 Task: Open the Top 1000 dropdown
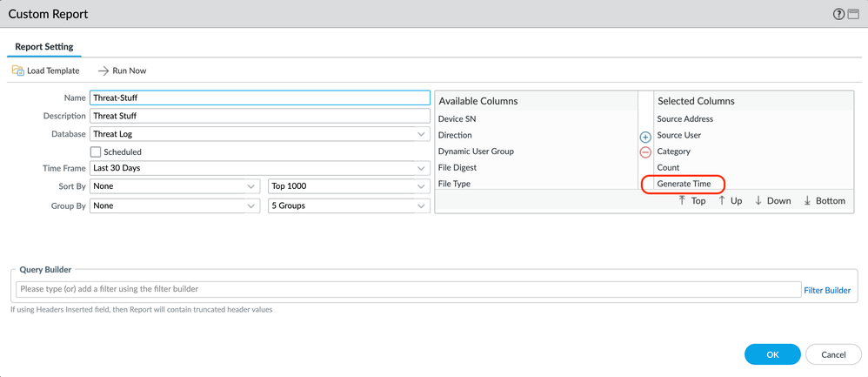[348, 186]
